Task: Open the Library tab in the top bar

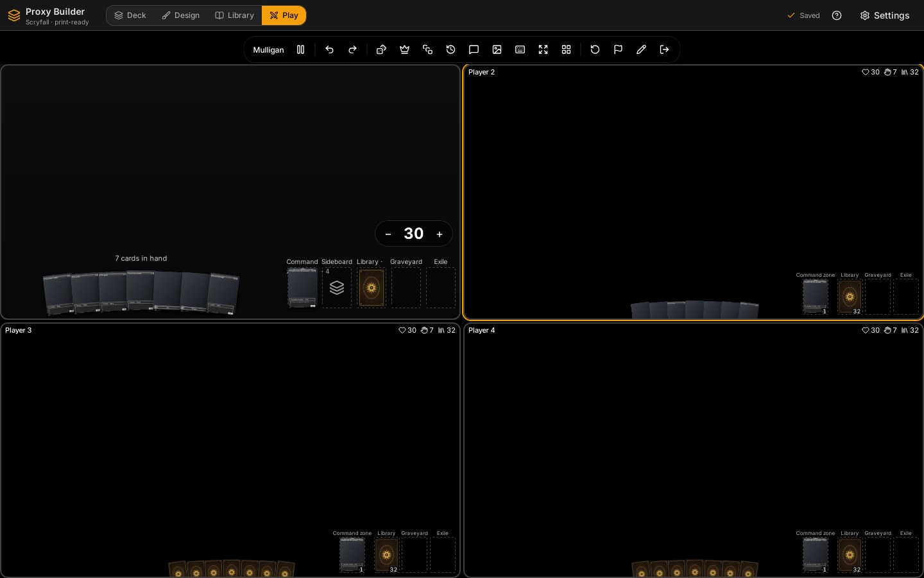Action: (x=235, y=15)
